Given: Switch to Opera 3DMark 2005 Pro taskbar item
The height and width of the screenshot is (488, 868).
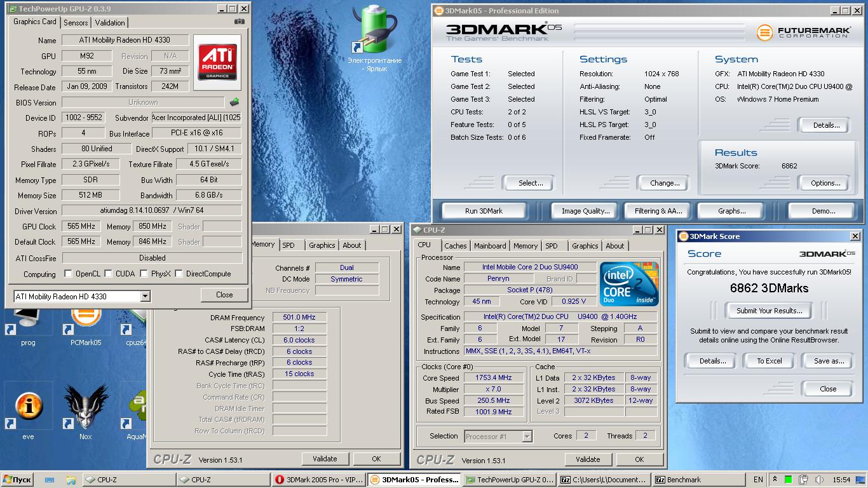Looking at the screenshot, I should 318,480.
